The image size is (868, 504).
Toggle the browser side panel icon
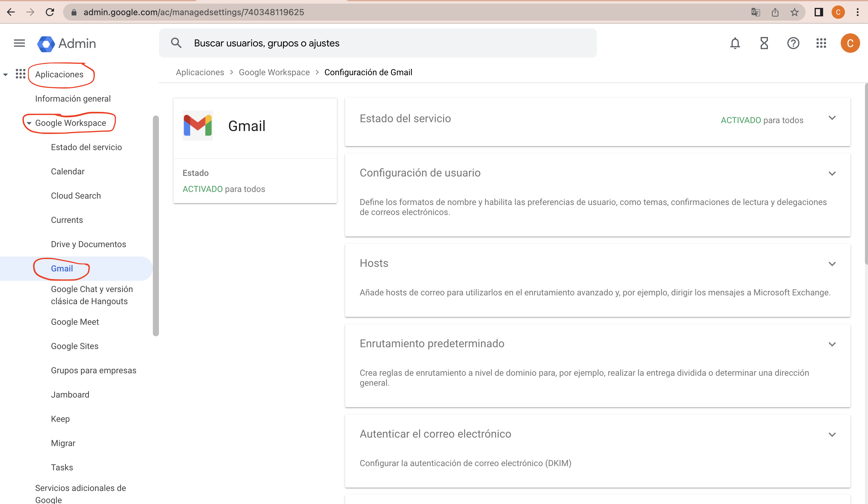point(819,12)
